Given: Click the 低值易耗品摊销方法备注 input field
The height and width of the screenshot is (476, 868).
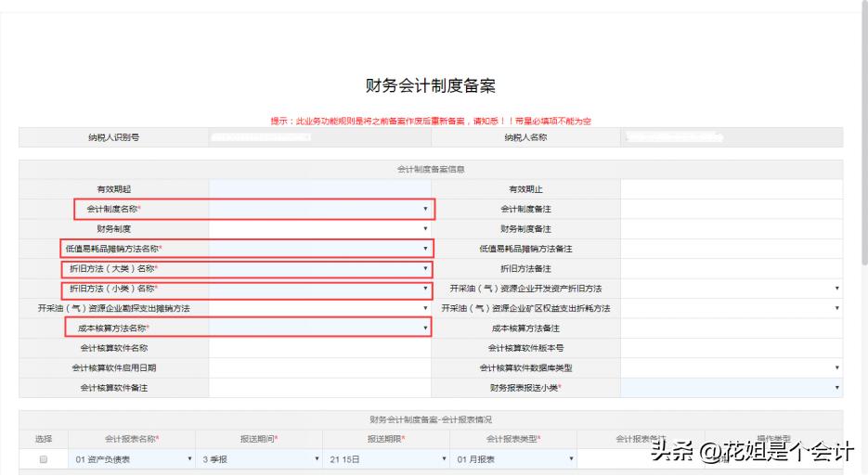Looking at the screenshot, I should point(732,249).
